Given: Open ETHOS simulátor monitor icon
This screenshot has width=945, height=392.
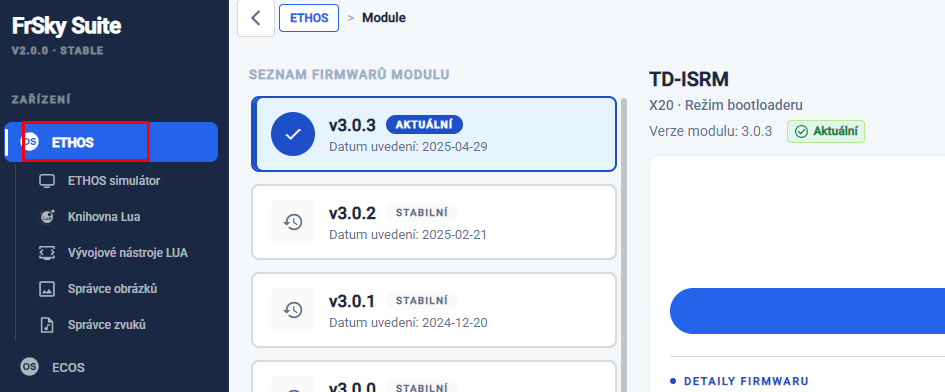Looking at the screenshot, I should pos(47,181).
